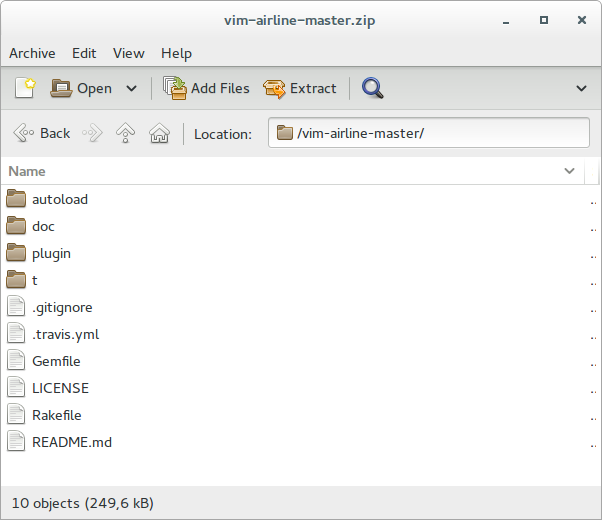
Task: Maximize the vim-airline-master.zip window
Action: [x=544, y=20]
